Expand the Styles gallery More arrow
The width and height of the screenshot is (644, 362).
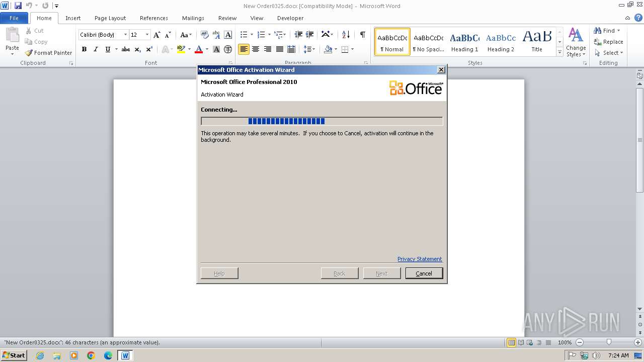tap(559, 52)
